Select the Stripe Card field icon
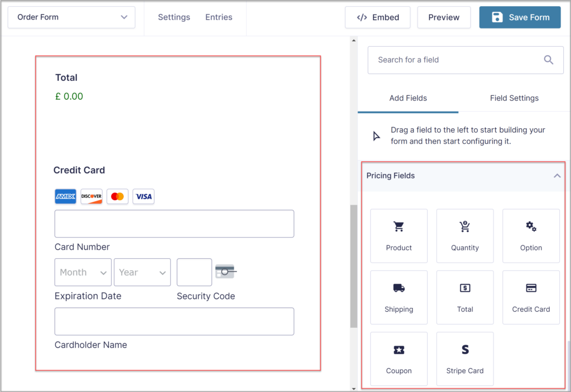Image resolution: width=571 pixels, height=392 pixels. pos(464,359)
